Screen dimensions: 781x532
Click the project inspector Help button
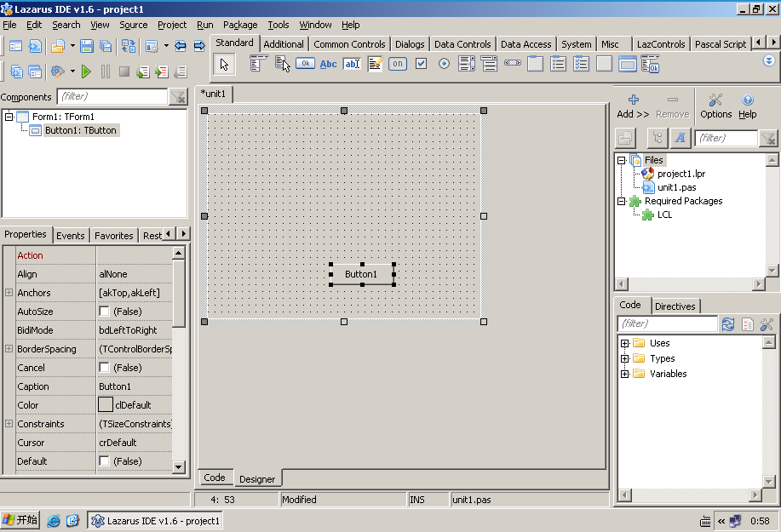(x=747, y=106)
